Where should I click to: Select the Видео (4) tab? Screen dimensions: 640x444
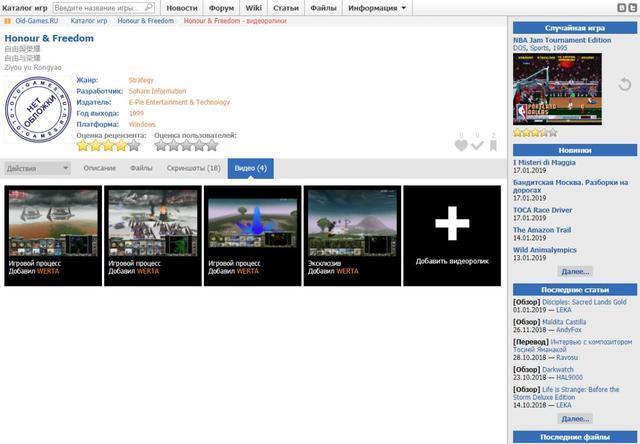click(x=251, y=168)
